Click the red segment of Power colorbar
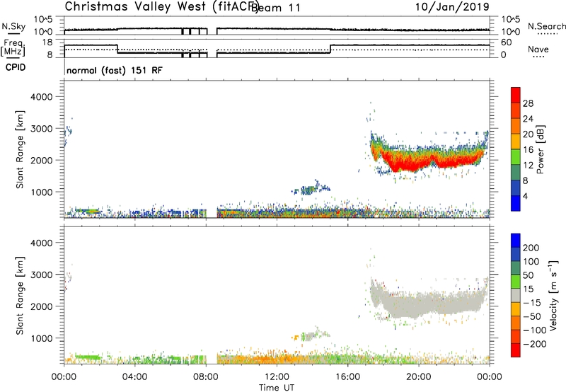The image size is (566, 392). point(516,95)
